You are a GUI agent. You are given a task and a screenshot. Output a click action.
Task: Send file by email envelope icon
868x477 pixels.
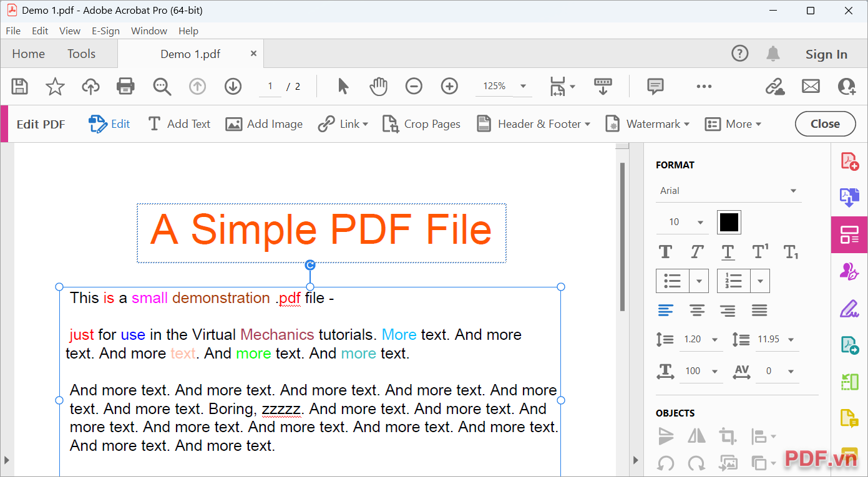click(x=811, y=86)
